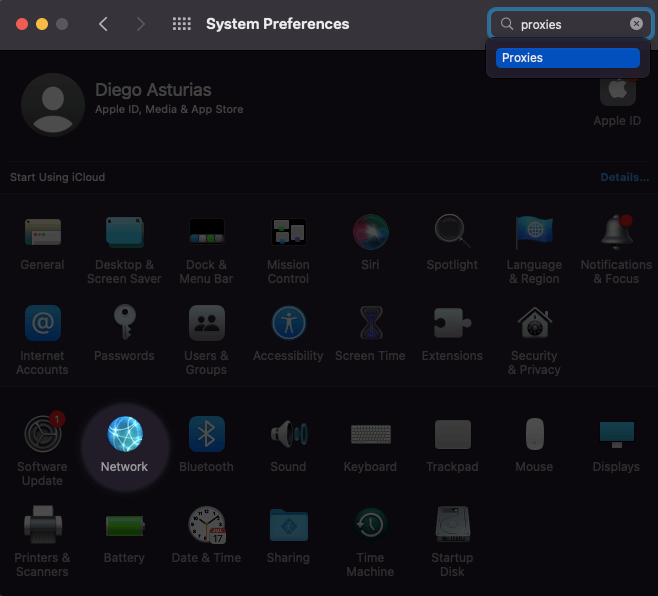Viewport: 658px width, 596px height.
Task: Open iCloud Details link
Action: point(624,177)
